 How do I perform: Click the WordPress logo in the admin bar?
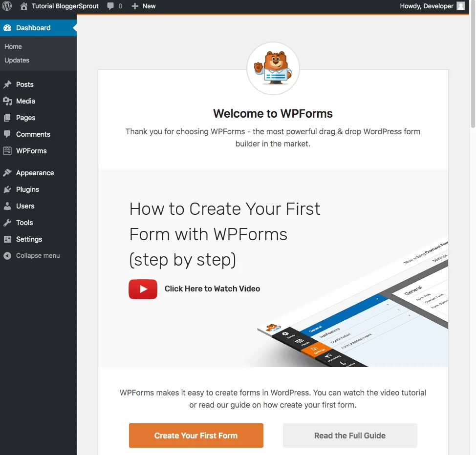(7, 6)
